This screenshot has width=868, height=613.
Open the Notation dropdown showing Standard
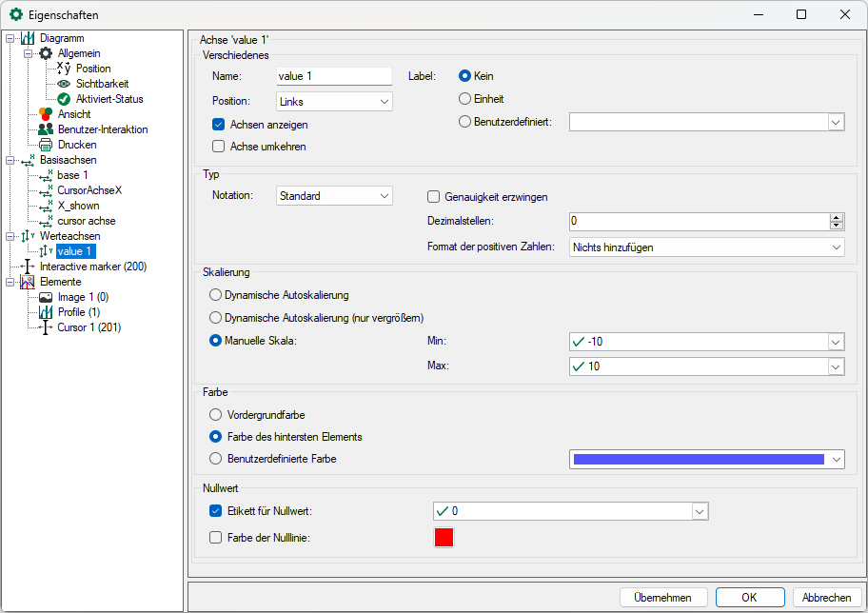click(x=334, y=196)
